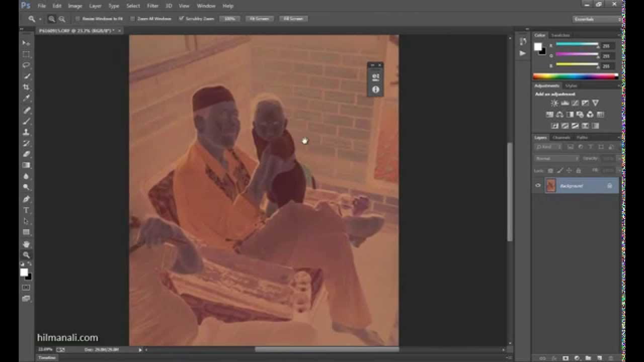The image size is (644, 362).
Task: Select the Blur tool
Action: pyautogui.click(x=26, y=176)
